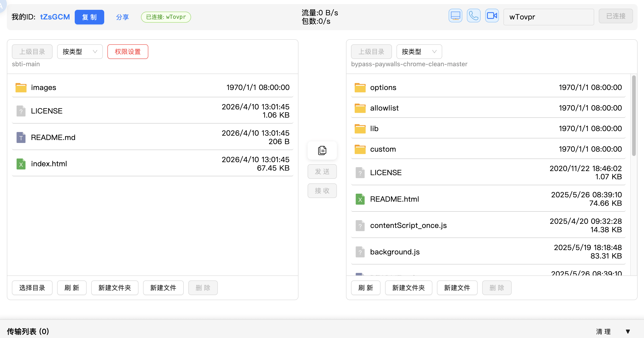Open the remote desktop screen icon

coord(455,16)
